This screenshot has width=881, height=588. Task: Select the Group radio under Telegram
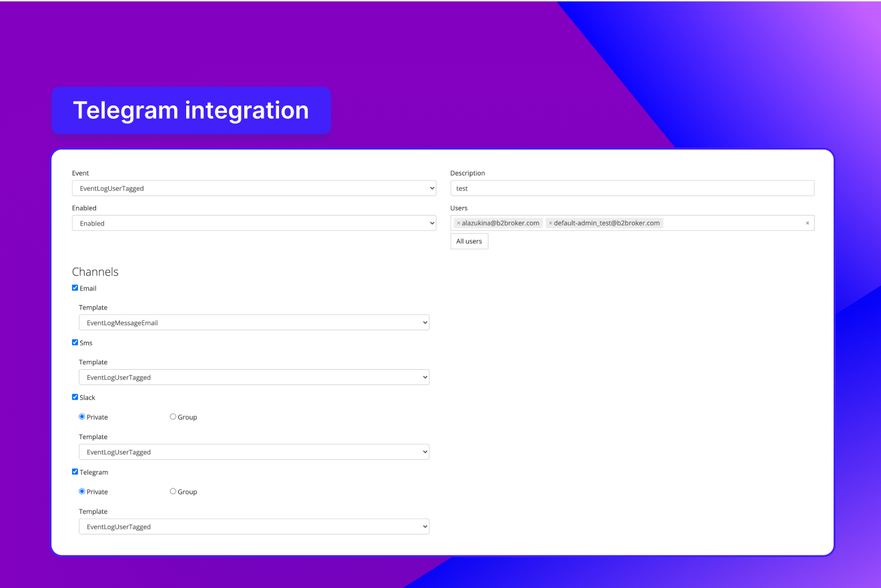[173, 491]
